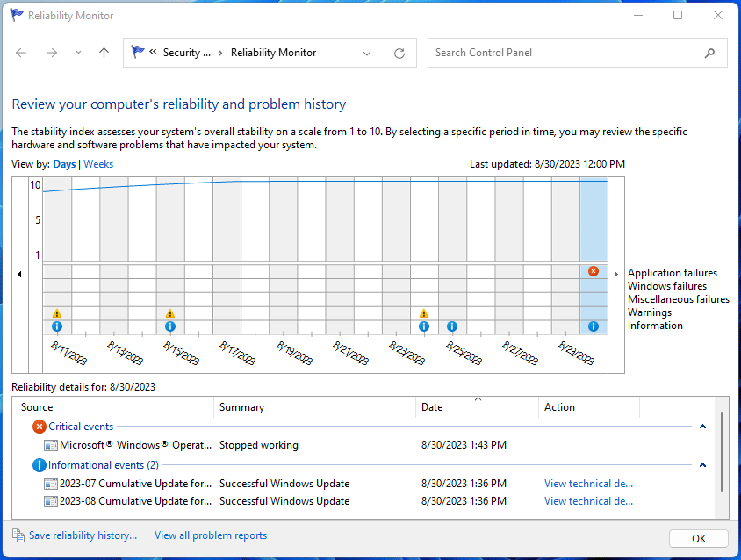The width and height of the screenshot is (741, 560).
Task: Collapse the Informational events group
Action: pyautogui.click(x=702, y=465)
